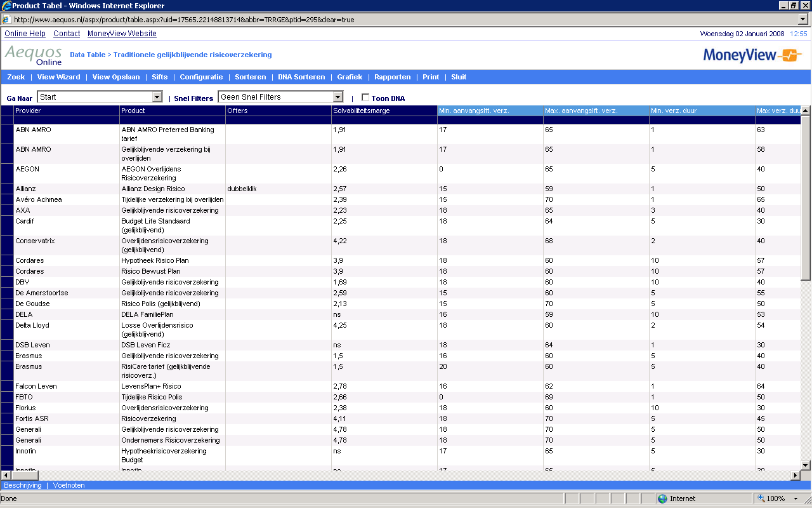Select Print in the menu bar
The image size is (812, 508).
click(431, 77)
